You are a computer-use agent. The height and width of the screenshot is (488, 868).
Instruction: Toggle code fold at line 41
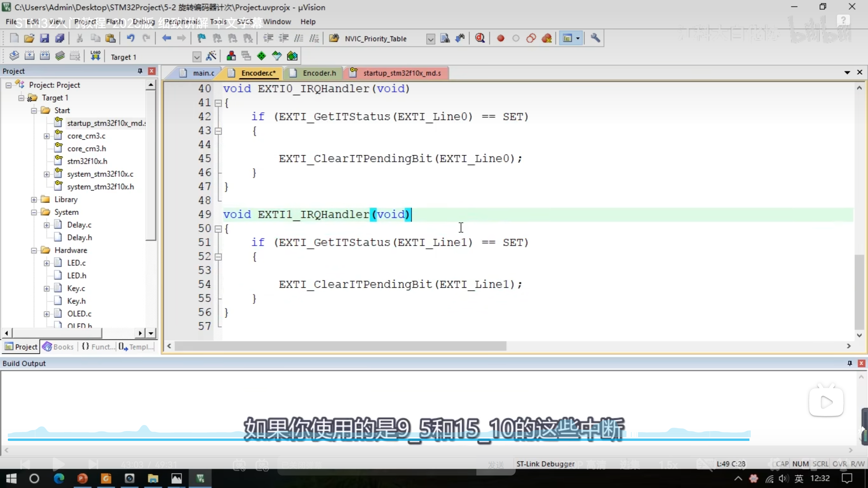[218, 103]
